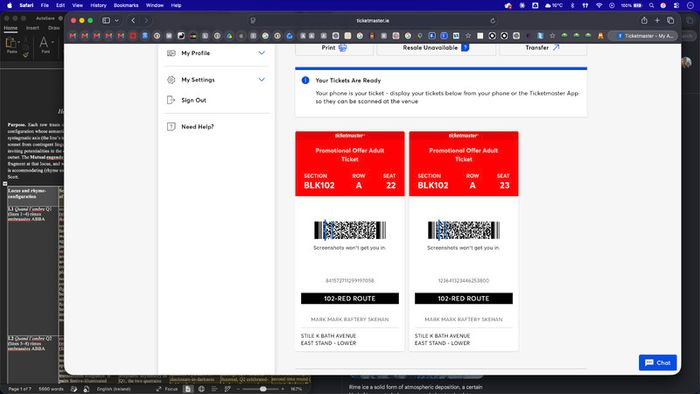The height and width of the screenshot is (394, 700).
Task: Click the Paste icon in Word window
Action: (11, 44)
